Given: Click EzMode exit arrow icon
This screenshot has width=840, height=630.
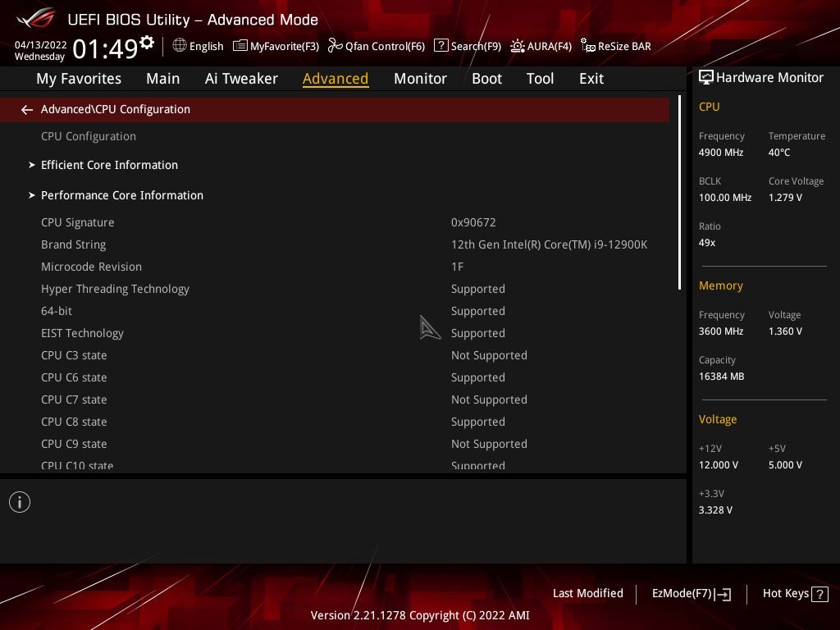Looking at the screenshot, I should click(x=723, y=594).
